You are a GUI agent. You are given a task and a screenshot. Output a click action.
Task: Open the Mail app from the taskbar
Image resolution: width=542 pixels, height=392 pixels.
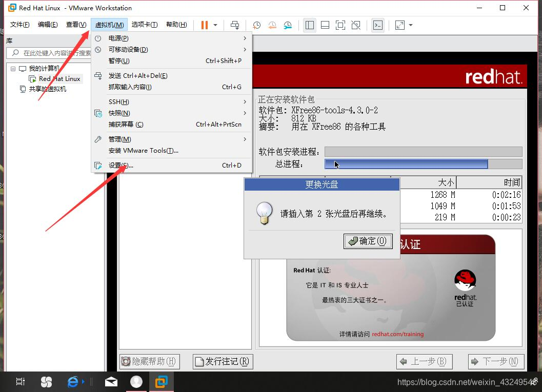pyautogui.click(x=111, y=382)
